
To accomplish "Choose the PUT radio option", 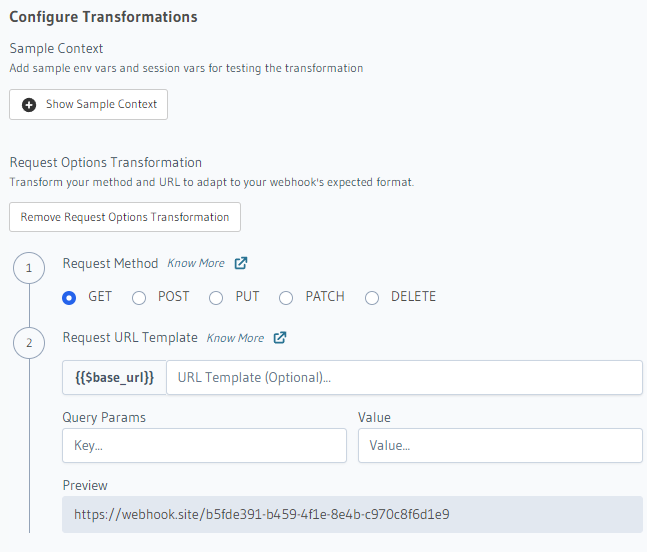I will [216, 297].
